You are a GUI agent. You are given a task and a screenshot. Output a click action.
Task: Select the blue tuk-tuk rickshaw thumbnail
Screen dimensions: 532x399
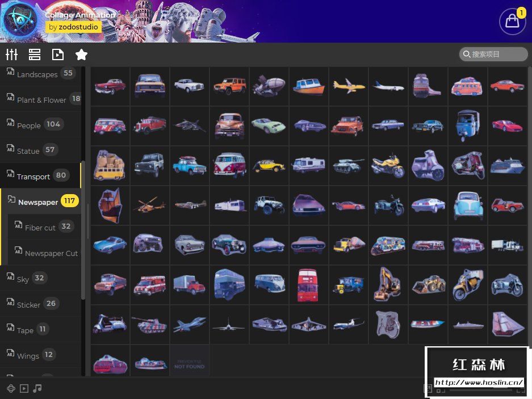[467, 126]
